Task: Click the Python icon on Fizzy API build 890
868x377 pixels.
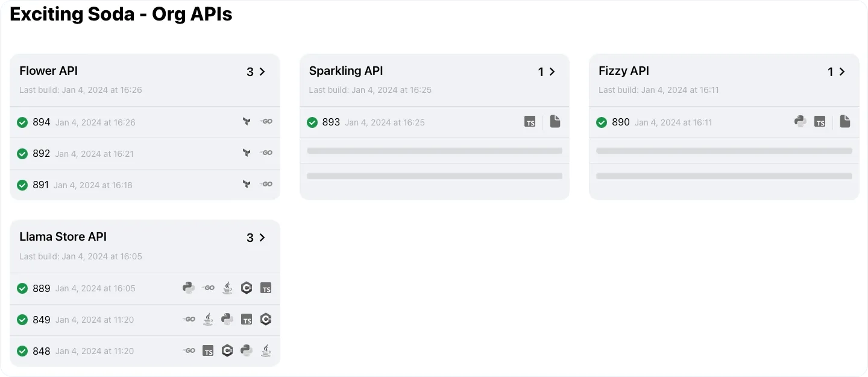Action: (800, 121)
